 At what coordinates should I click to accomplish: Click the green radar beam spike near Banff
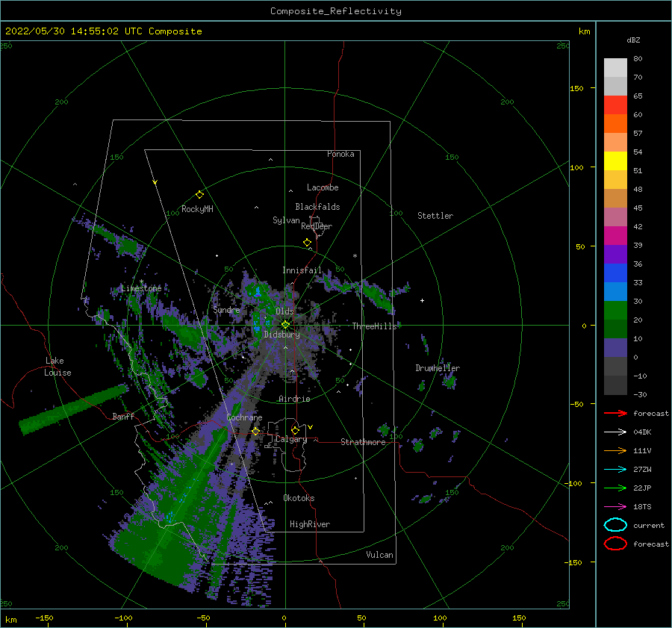pyautogui.click(x=74, y=408)
